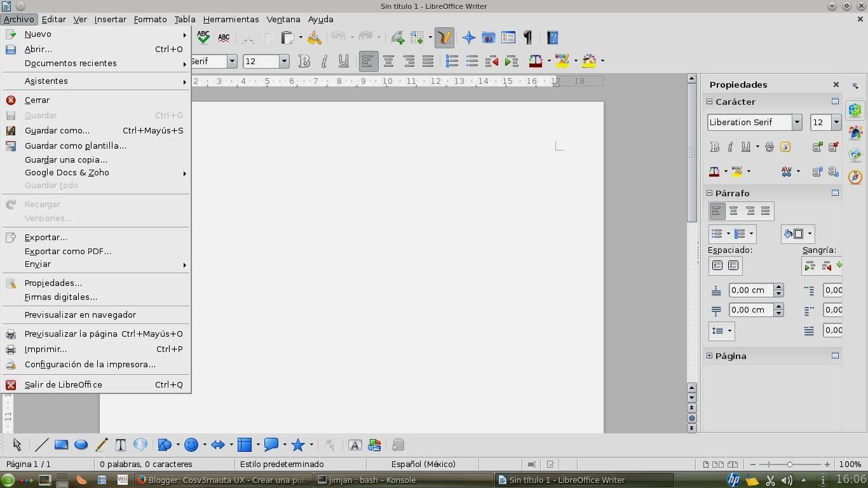
Task: Click Fontwork gallery icon in drawing toolbar
Action: [355, 445]
